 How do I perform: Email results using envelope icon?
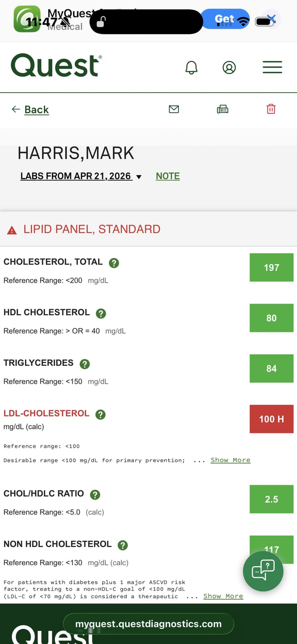tap(174, 109)
